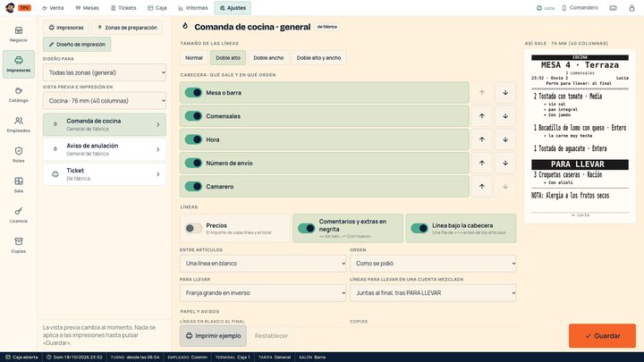Click 'Caja 1' terminal in status bar

click(243, 357)
